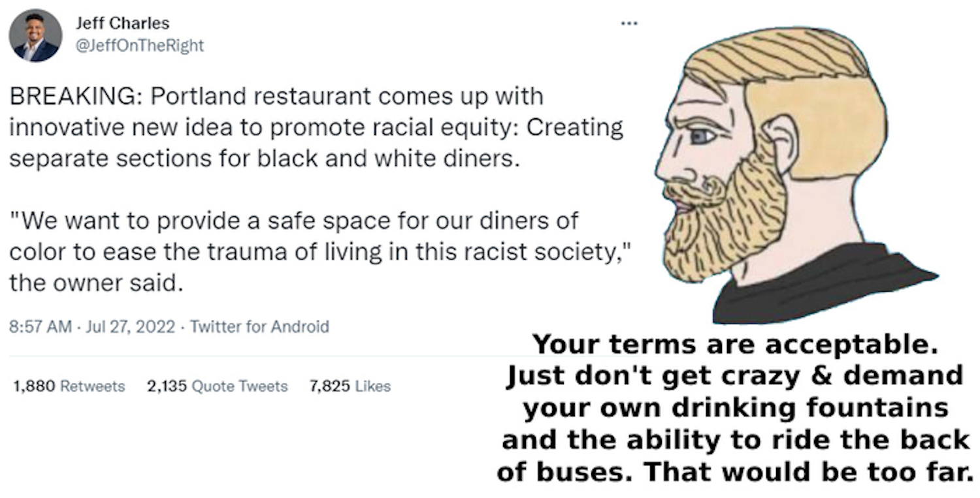The image size is (980, 498).
Task: Open the Jeff Charles display name link
Action: click(x=122, y=23)
